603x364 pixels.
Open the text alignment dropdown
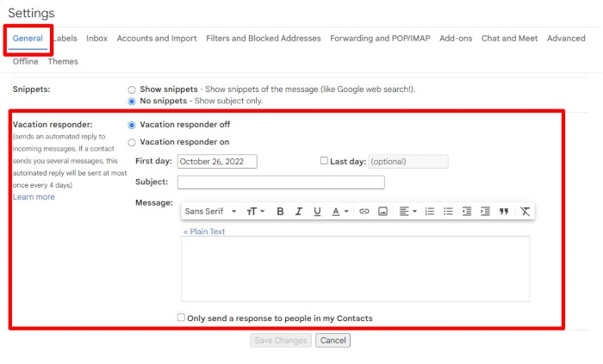click(407, 211)
